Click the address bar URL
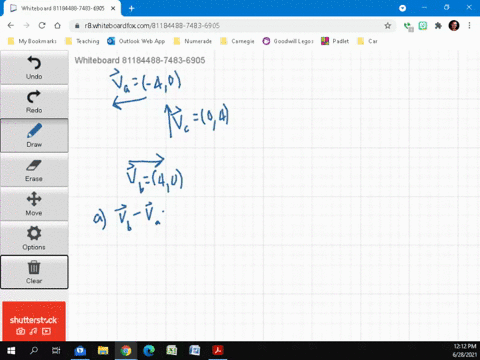The height and width of the screenshot is (360, 480). click(152, 26)
